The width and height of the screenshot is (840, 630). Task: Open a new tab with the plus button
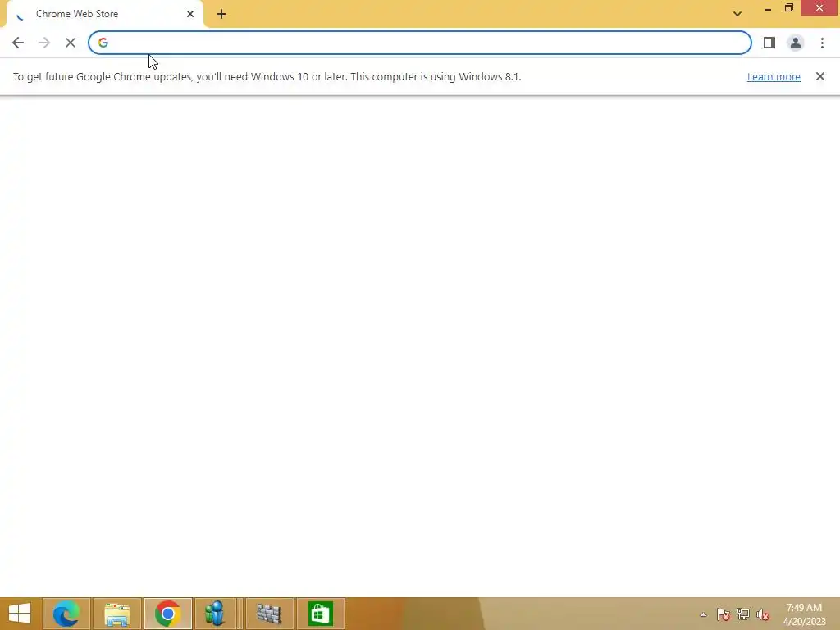[221, 14]
